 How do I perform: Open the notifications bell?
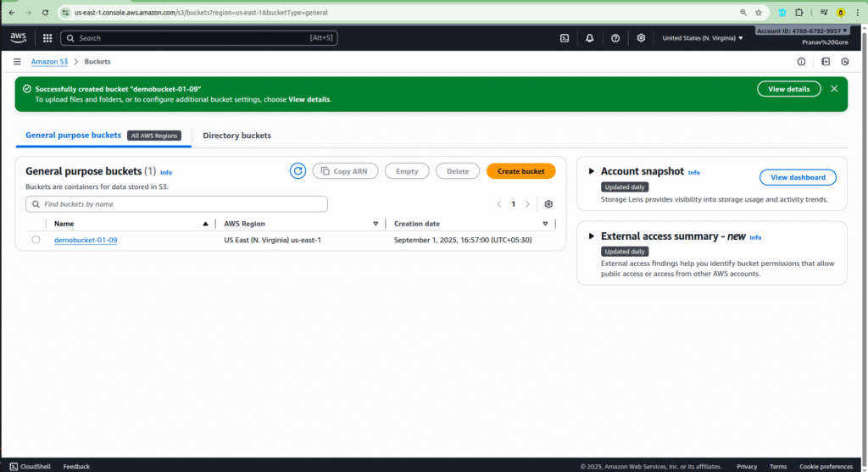[590, 38]
